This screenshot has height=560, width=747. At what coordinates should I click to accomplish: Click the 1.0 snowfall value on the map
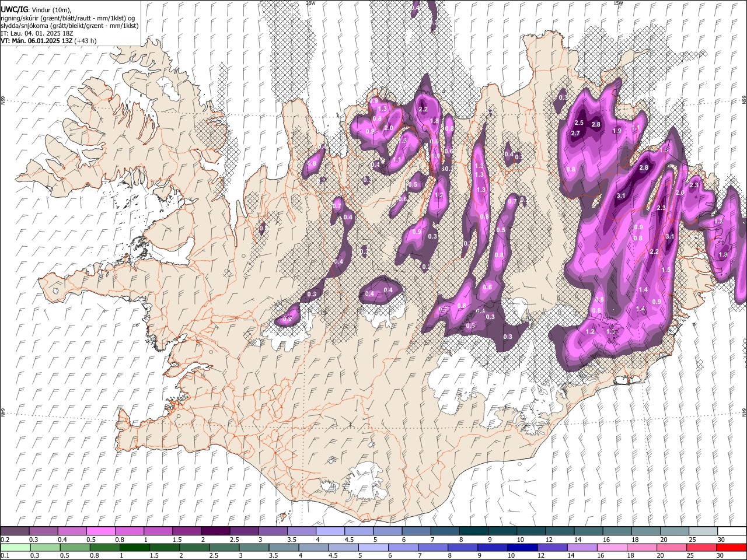[435, 156]
